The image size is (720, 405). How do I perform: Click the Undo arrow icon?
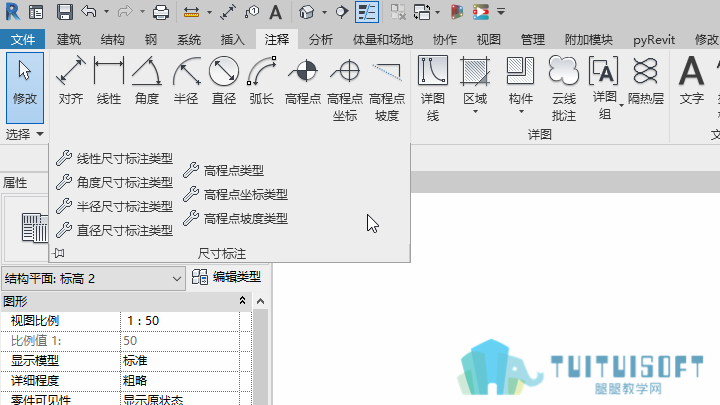[x=89, y=11]
